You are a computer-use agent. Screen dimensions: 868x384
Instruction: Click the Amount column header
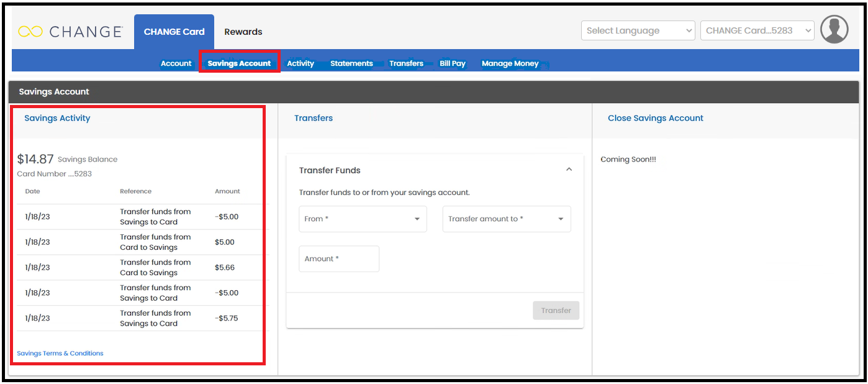point(227,191)
